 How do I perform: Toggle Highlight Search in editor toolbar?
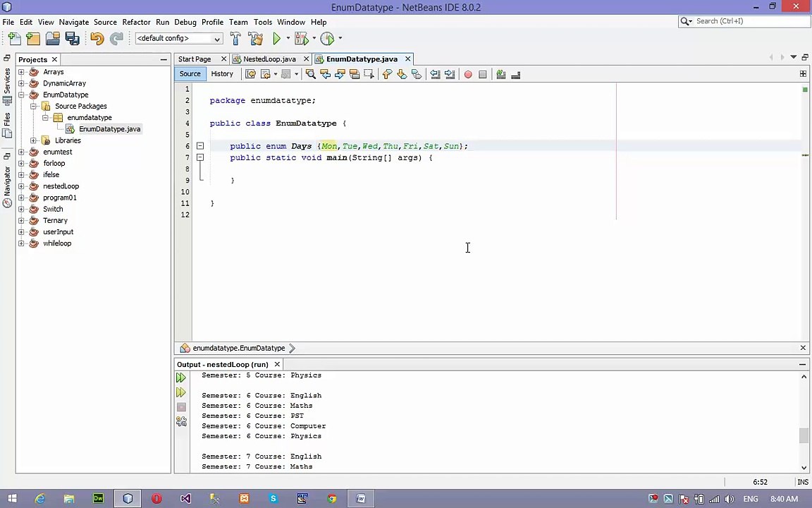tap(355, 74)
